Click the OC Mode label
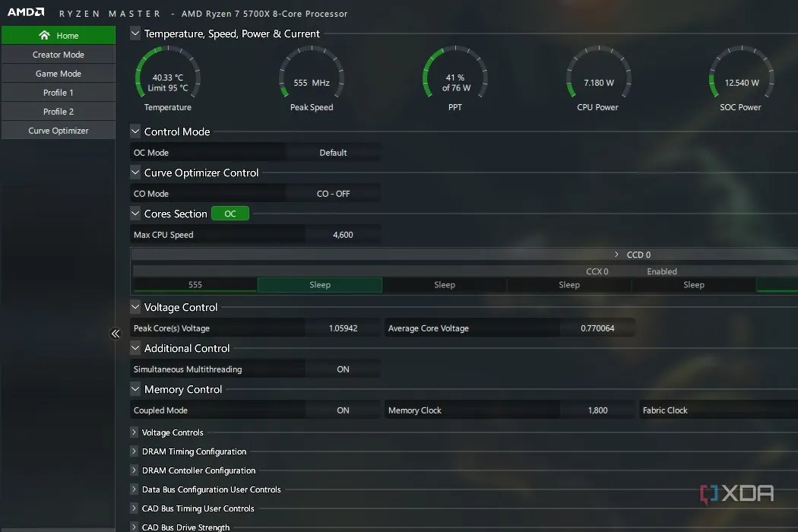The image size is (798, 532). [150, 152]
